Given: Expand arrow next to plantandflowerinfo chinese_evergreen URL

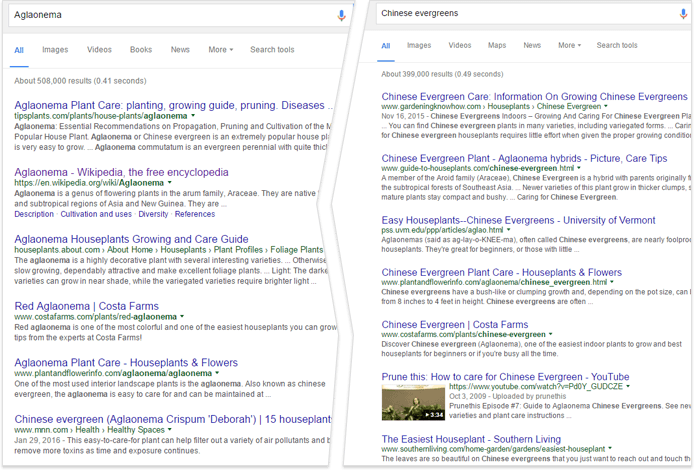Looking at the screenshot, I should tap(612, 282).
